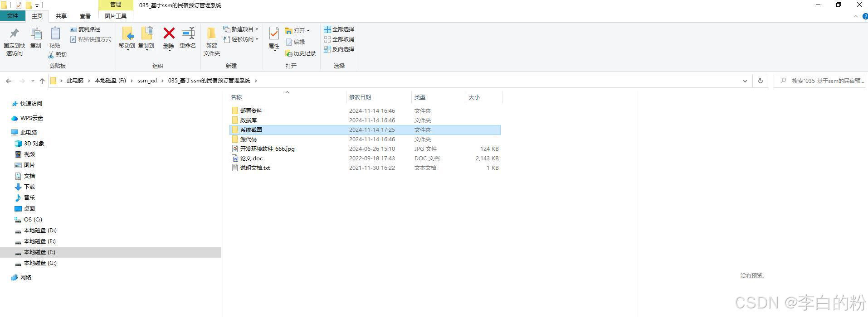Deselect all items (全部取消)
This screenshot has width=868, height=317.
tap(339, 39)
